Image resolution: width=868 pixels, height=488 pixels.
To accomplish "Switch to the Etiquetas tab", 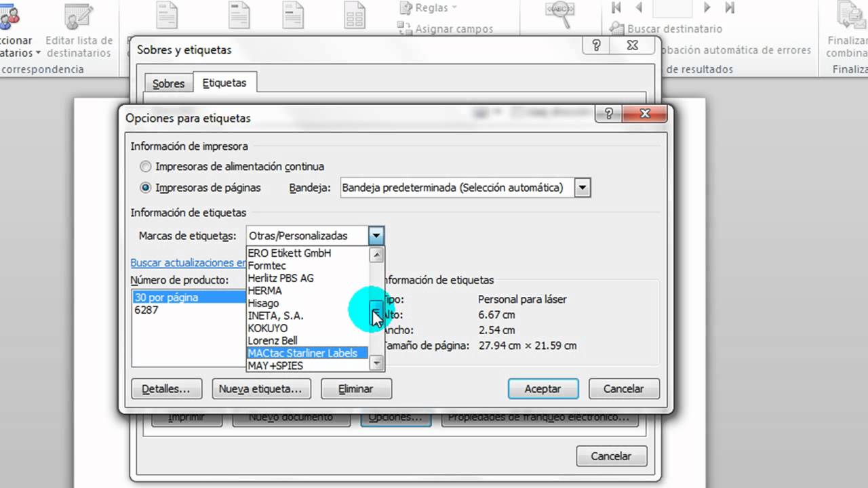I will (224, 83).
